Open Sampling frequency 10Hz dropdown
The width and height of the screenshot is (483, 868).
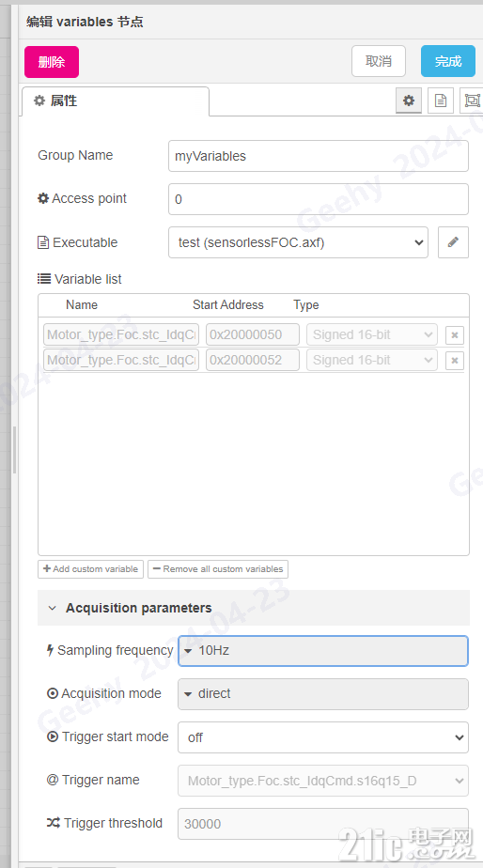[323, 650]
